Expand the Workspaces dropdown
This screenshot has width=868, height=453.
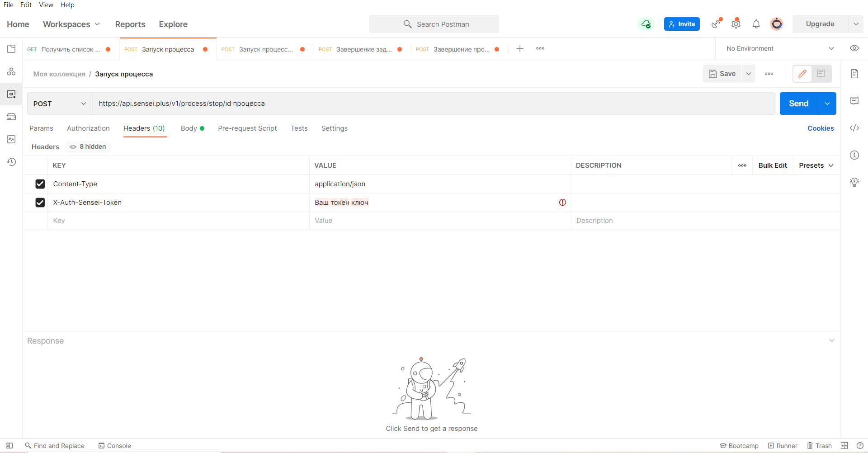71,24
